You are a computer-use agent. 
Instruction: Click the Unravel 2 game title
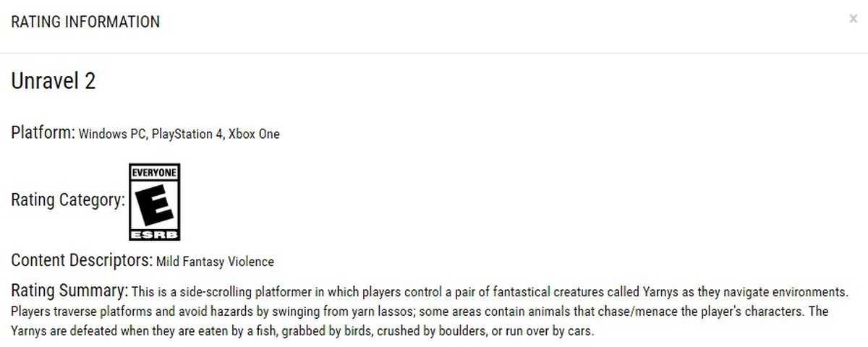pyautogui.click(x=54, y=82)
